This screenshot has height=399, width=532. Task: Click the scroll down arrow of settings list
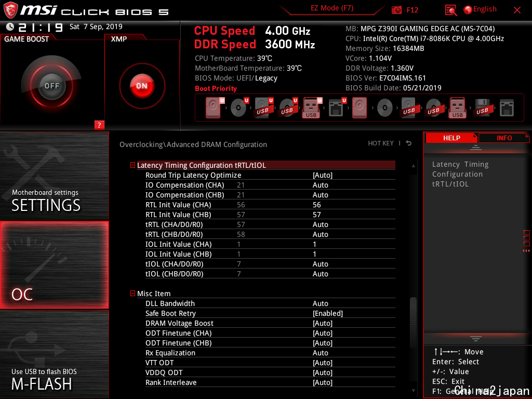point(413,391)
